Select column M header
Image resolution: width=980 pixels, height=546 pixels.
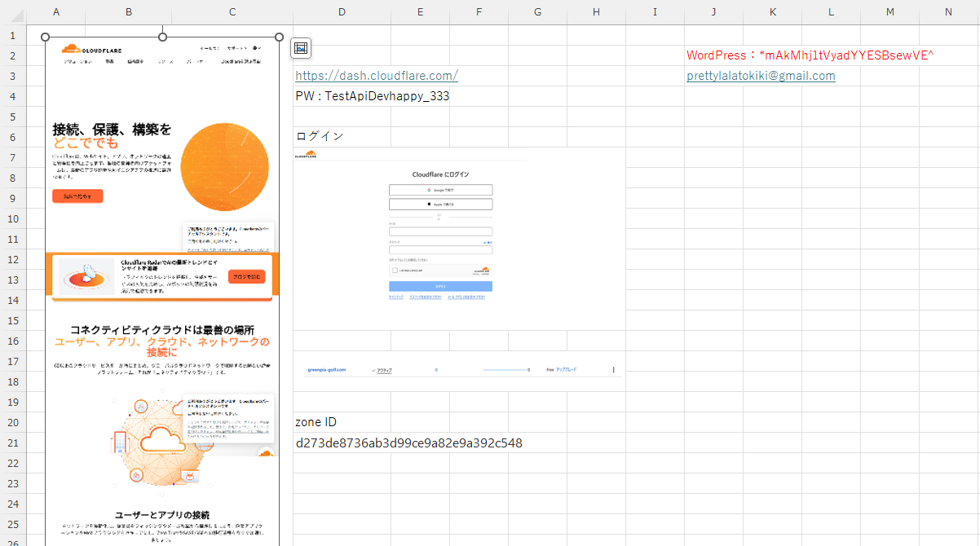(x=890, y=12)
